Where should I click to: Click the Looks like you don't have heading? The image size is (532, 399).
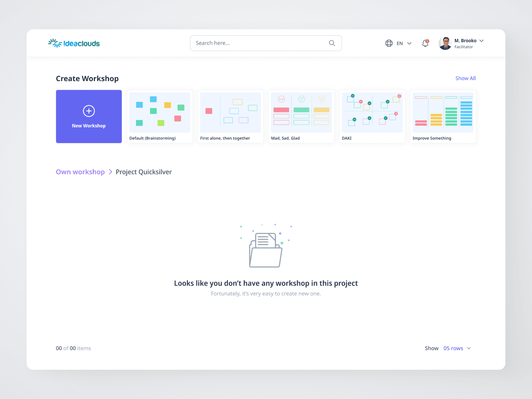[266, 283]
